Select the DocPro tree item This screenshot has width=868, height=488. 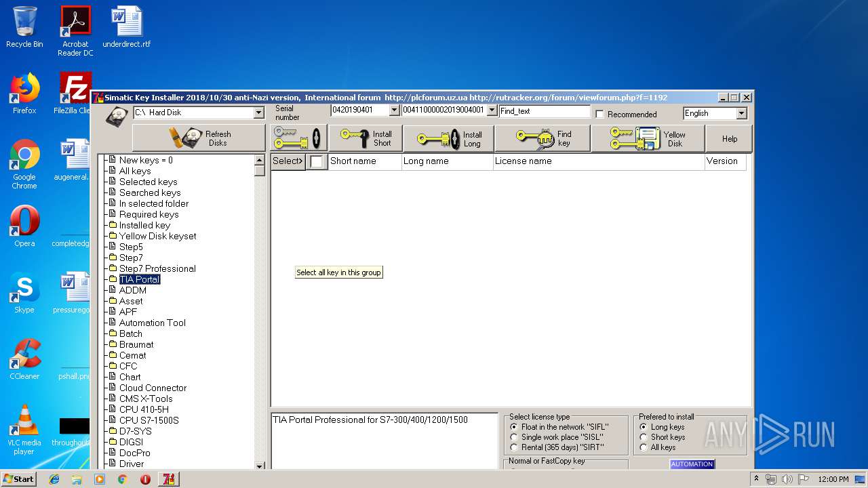tap(135, 453)
